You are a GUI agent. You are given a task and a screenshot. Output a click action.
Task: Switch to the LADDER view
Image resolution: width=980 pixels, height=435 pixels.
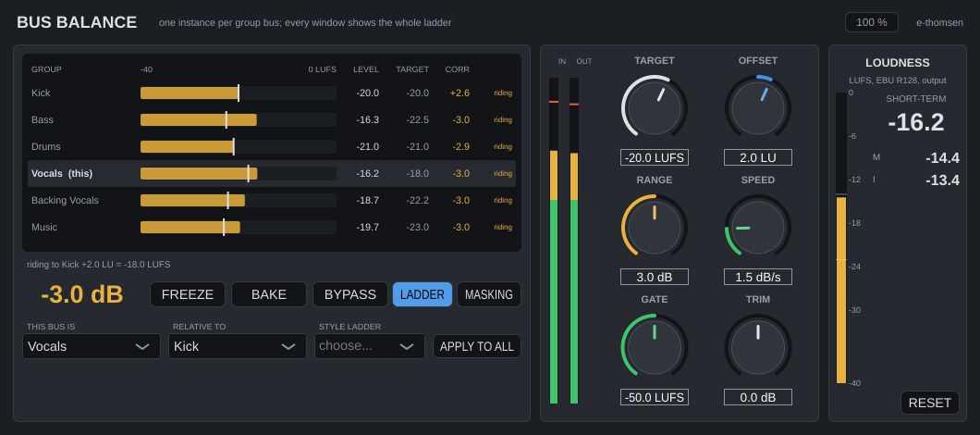tap(423, 294)
